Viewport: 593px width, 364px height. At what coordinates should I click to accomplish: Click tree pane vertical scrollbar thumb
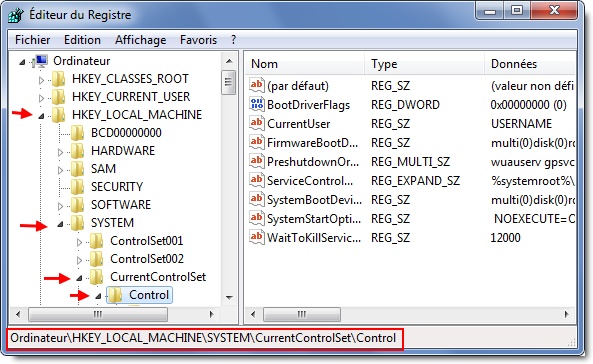228,82
